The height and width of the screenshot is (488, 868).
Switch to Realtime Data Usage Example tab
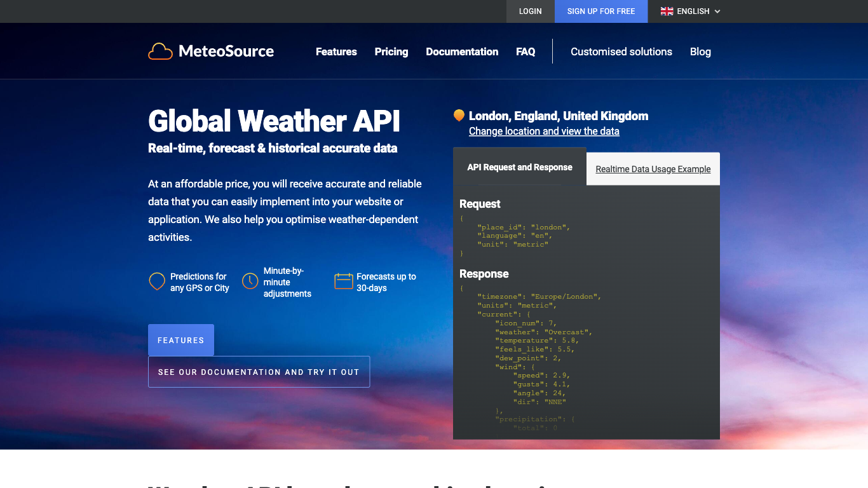653,169
